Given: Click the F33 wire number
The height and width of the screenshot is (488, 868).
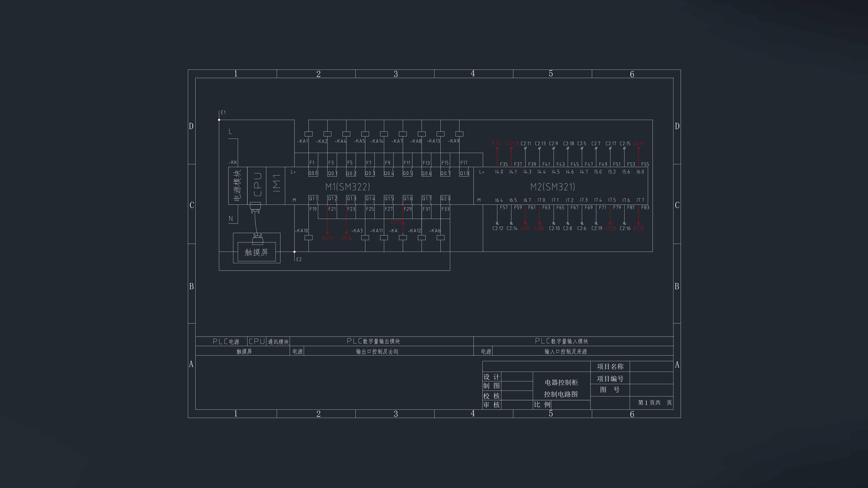Looking at the screenshot, I should pyautogui.click(x=445, y=209).
